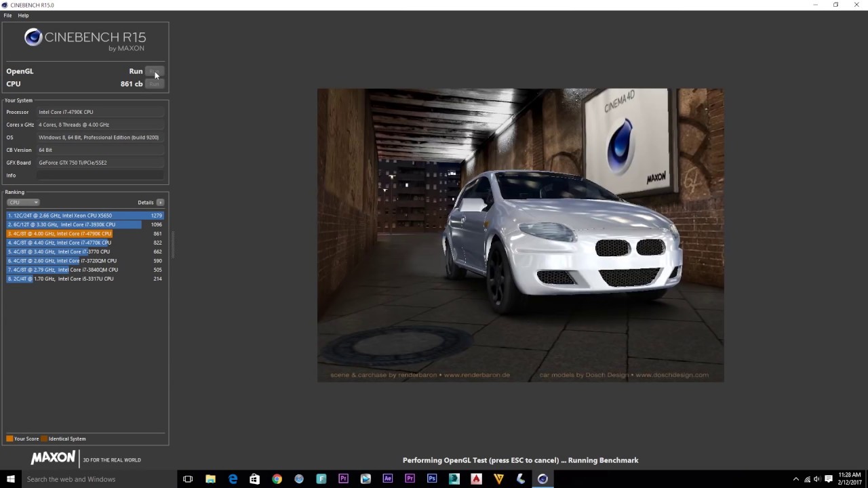
Task: Click the Cinebench R15 logo sphere
Action: click(33, 37)
